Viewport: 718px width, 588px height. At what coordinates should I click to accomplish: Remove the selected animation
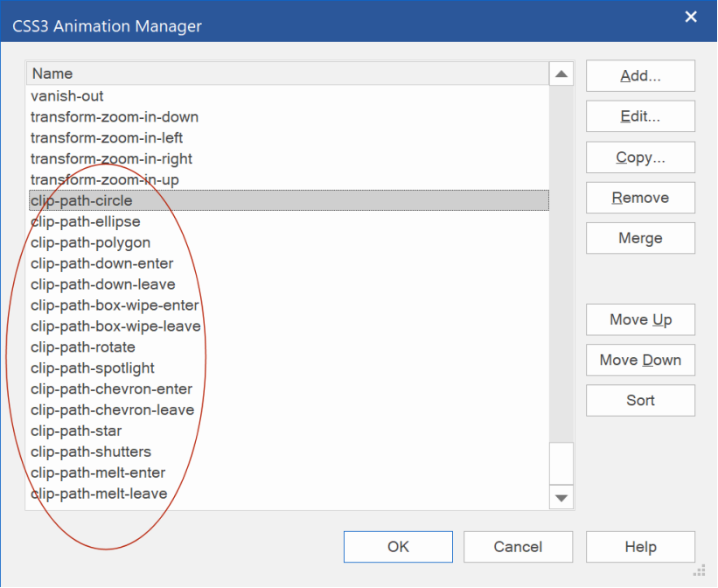640,198
